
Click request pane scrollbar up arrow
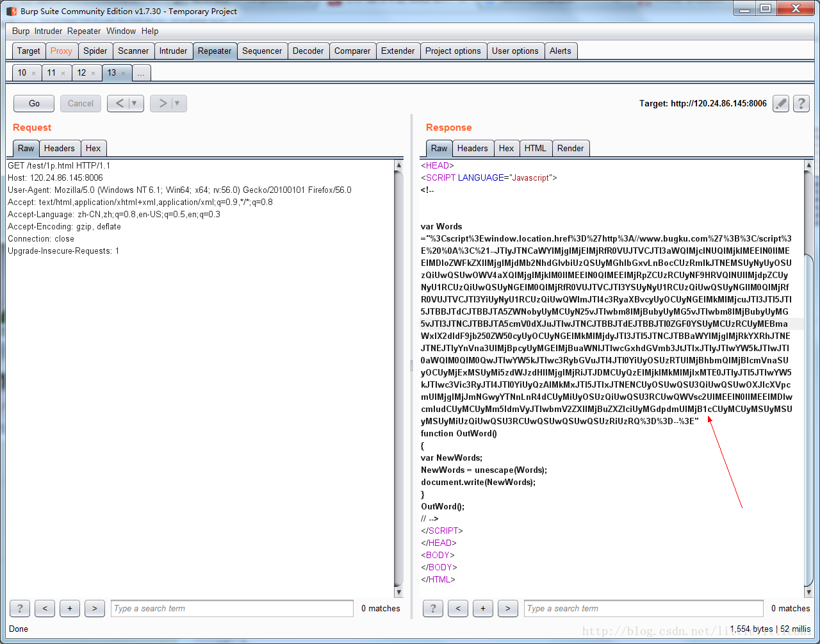398,165
